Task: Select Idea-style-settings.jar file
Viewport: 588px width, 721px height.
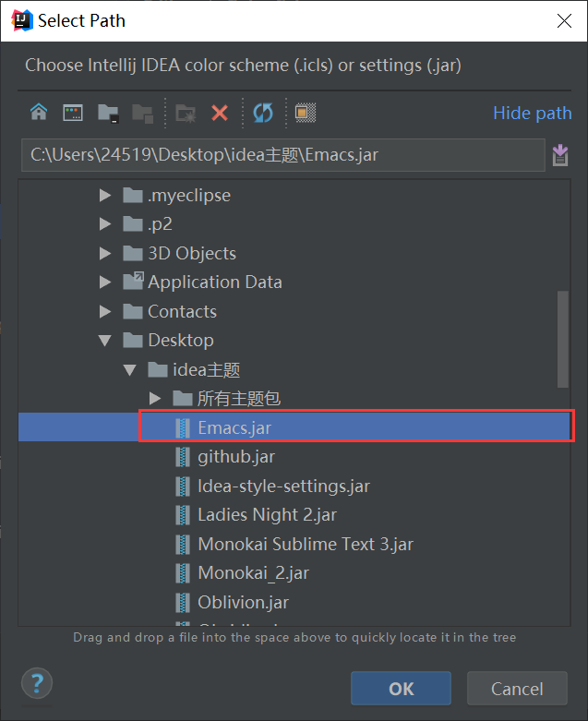Action: 294,486
